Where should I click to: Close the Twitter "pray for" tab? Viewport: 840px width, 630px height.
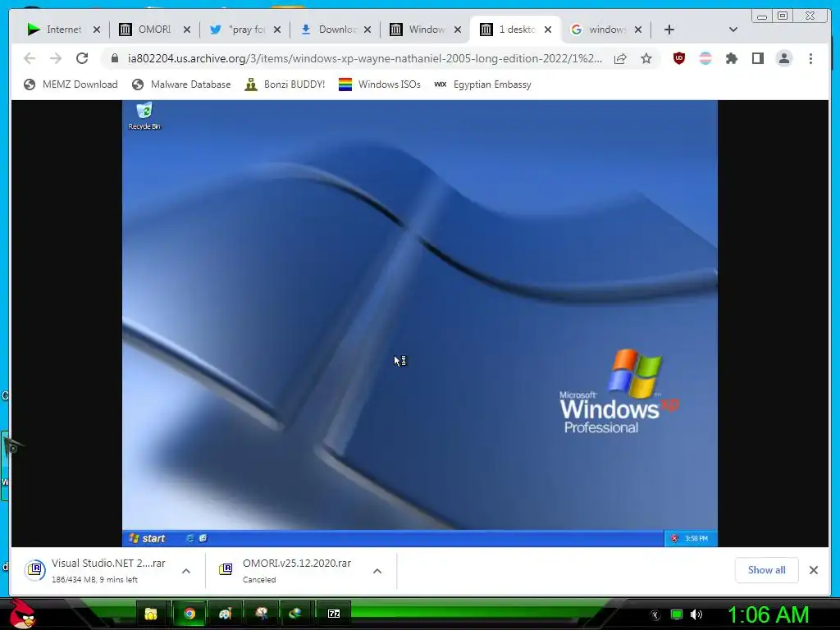click(277, 30)
